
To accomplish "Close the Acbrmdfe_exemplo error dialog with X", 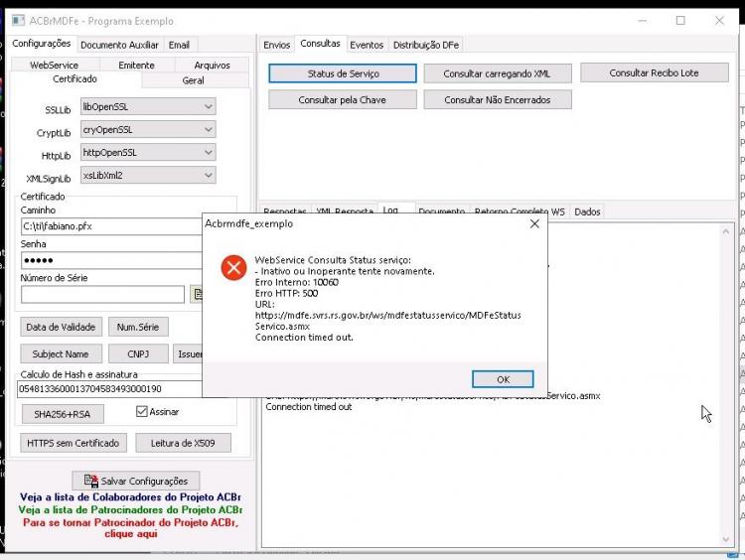I will (x=534, y=223).
